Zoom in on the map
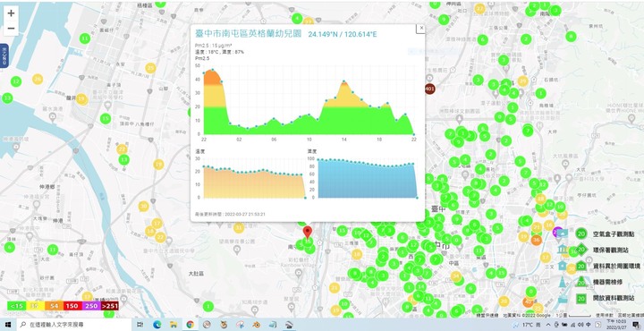644x331 pixels. coord(11,13)
